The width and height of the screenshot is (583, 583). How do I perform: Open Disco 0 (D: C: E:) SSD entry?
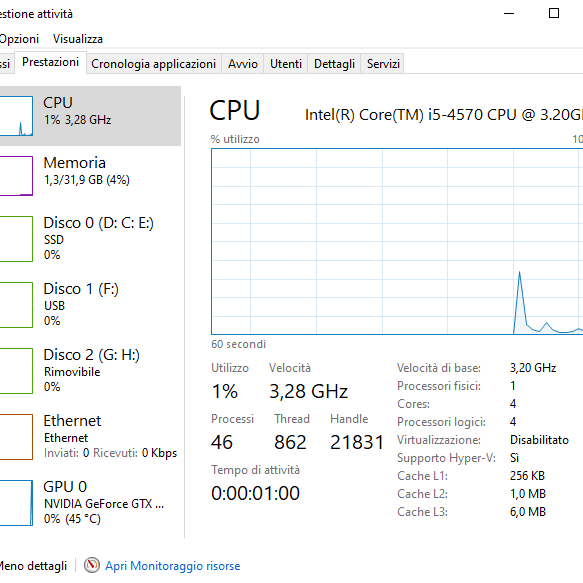coord(90,239)
